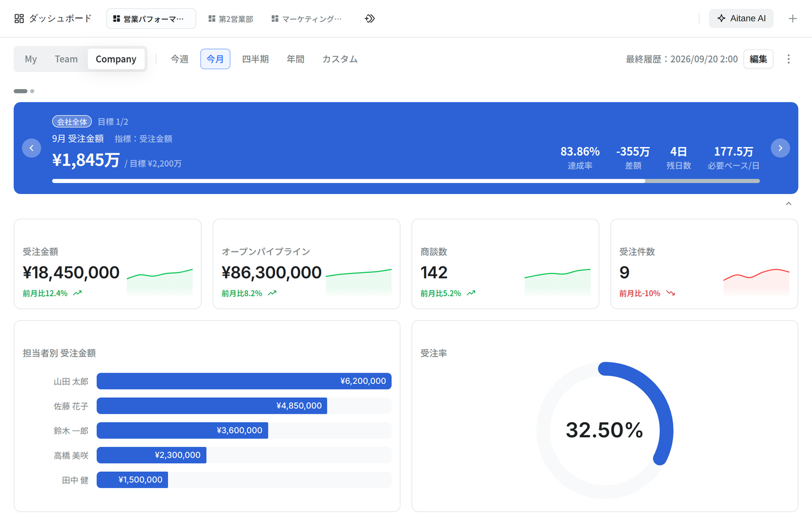Image resolution: width=812 pixels, height=523 pixels.
Task: Click 受注件数 red sparkline chart
Action: pyautogui.click(x=756, y=282)
